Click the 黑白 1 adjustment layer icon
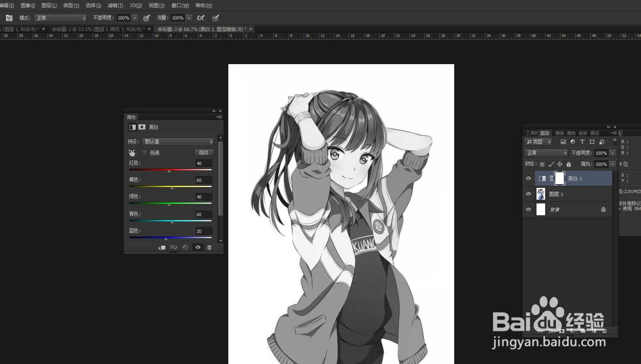This screenshot has width=641, height=364. pos(542,179)
